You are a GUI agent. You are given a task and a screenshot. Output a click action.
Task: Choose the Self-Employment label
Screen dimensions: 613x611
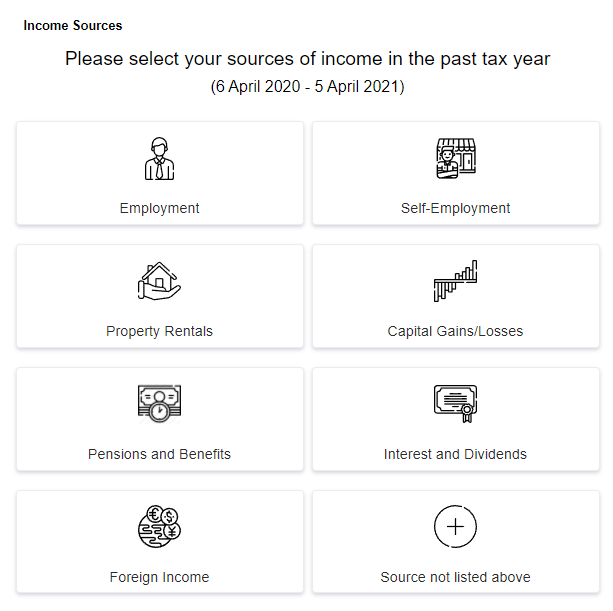[455, 208]
